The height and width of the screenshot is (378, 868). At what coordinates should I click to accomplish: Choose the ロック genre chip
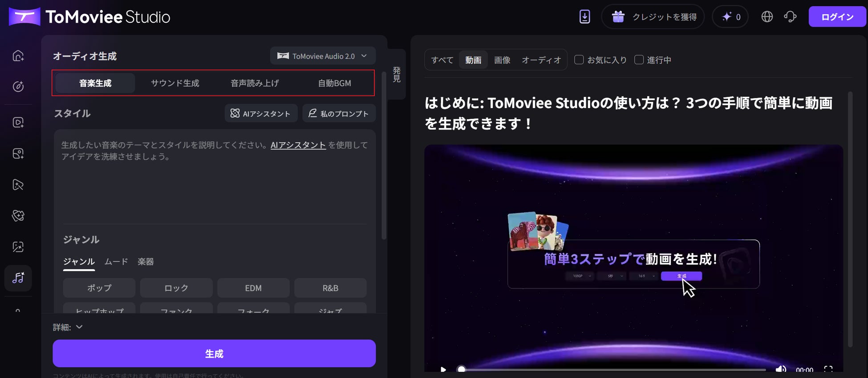pos(176,288)
